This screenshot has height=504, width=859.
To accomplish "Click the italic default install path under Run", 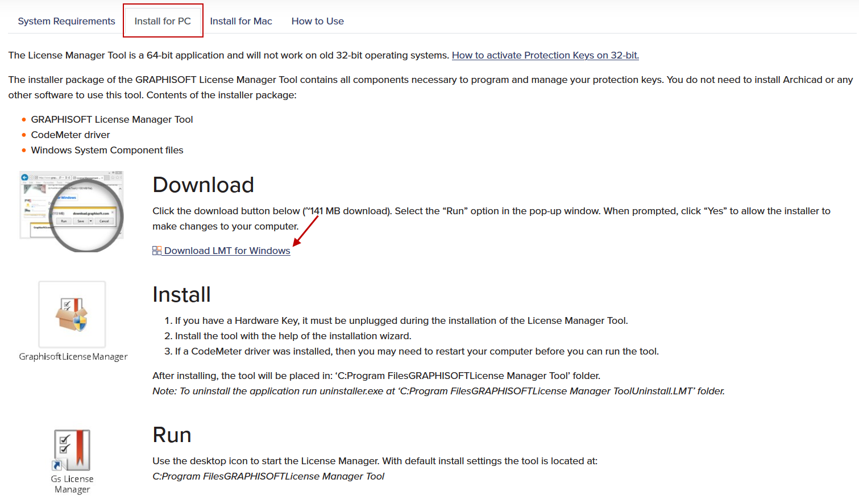I will (x=268, y=476).
